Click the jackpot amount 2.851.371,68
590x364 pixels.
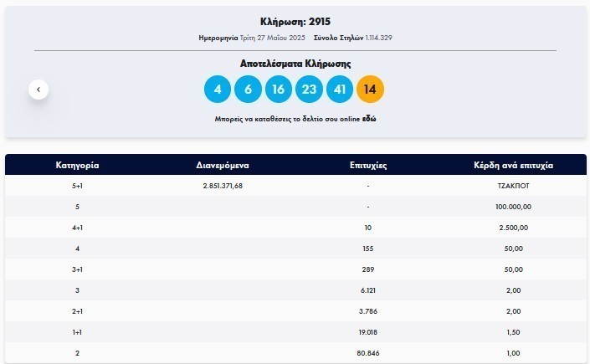(x=223, y=186)
